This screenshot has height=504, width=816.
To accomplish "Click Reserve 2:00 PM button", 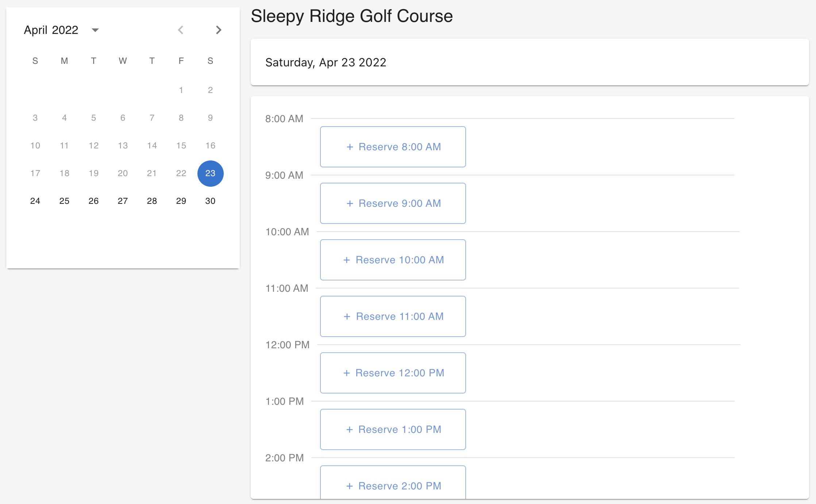I will click(x=393, y=485).
